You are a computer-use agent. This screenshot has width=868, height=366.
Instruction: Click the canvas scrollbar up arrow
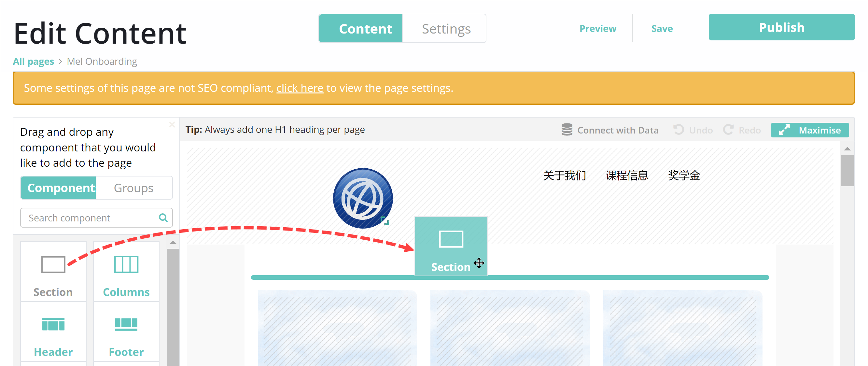coord(847,148)
